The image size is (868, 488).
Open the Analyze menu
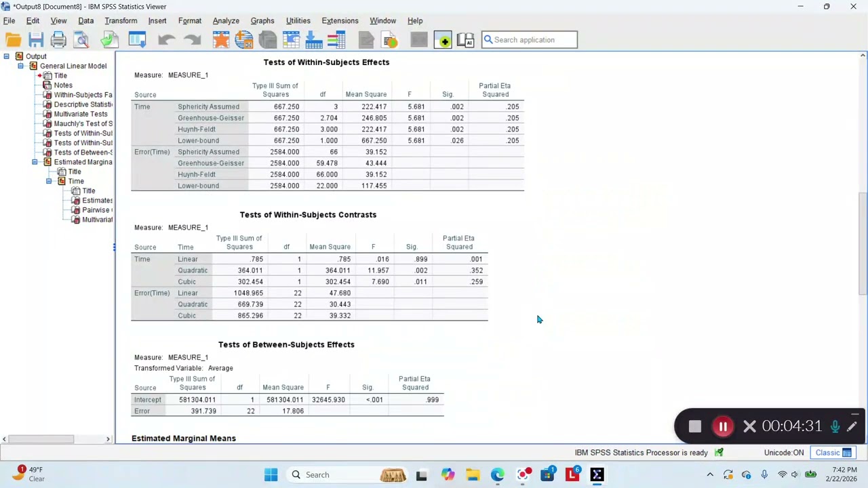pyautogui.click(x=226, y=21)
